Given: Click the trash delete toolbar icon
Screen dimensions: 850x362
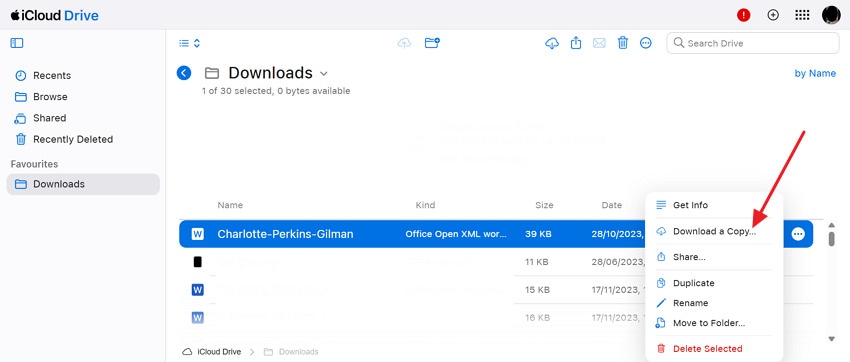Looking at the screenshot, I should click(x=623, y=43).
